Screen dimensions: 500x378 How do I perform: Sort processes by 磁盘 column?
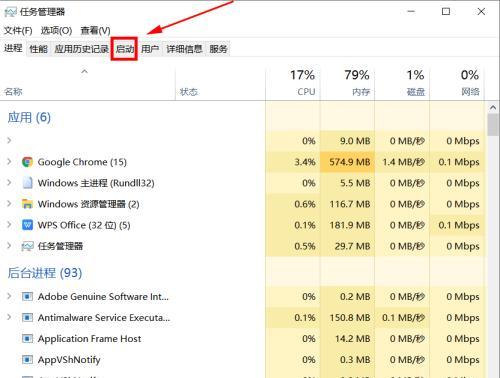[402, 83]
